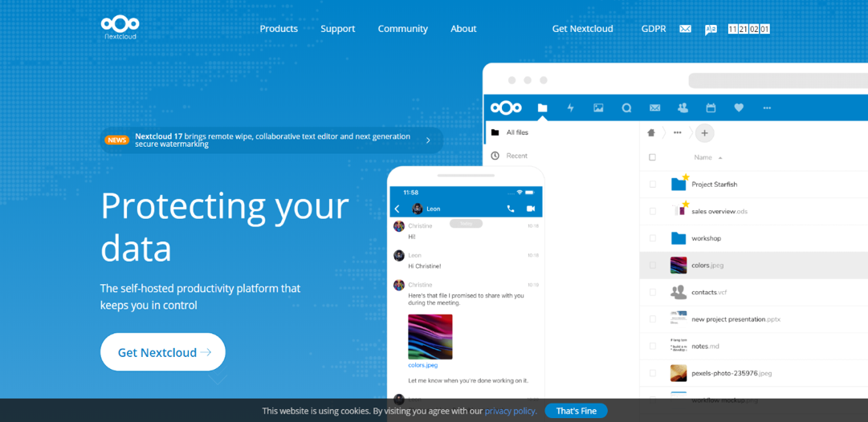Click the contacts.vcf file icon
Viewport: 868px width, 422px height.
pyautogui.click(x=679, y=292)
